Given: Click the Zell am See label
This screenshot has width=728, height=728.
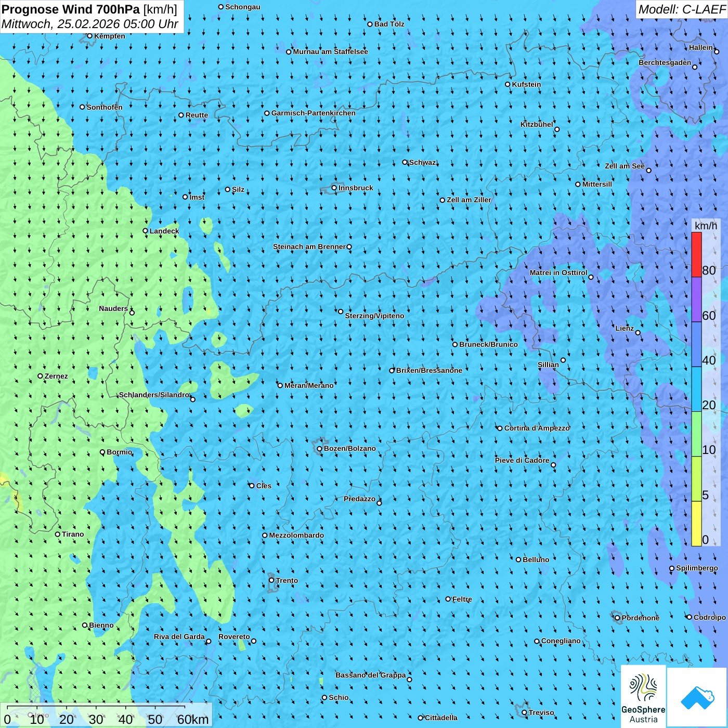Looking at the screenshot, I should pos(625,166).
